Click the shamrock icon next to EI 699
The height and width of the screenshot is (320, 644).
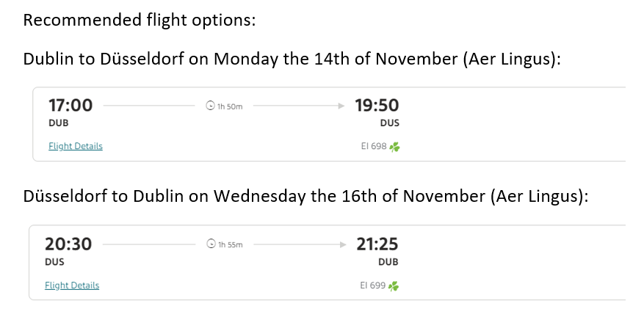pyautogui.click(x=394, y=286)
